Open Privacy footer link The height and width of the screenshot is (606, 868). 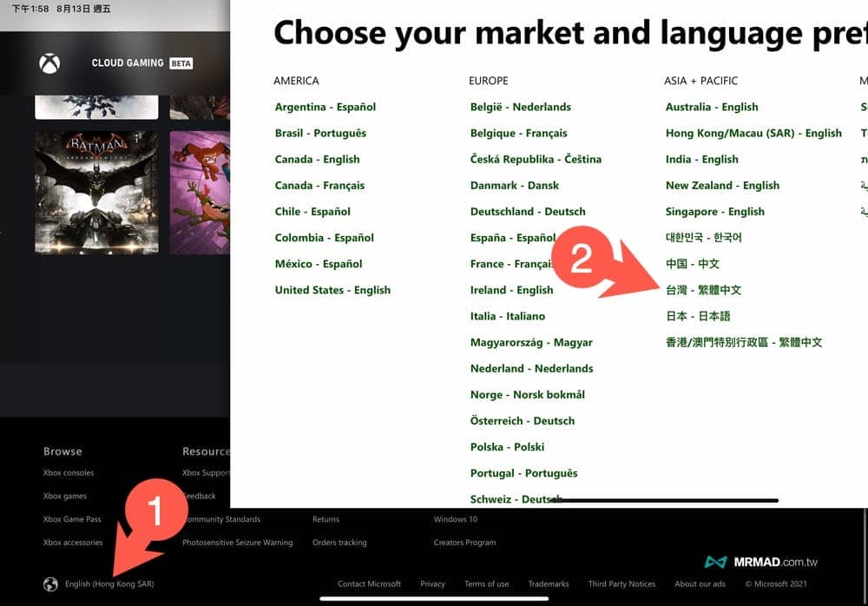click(432, 583)
